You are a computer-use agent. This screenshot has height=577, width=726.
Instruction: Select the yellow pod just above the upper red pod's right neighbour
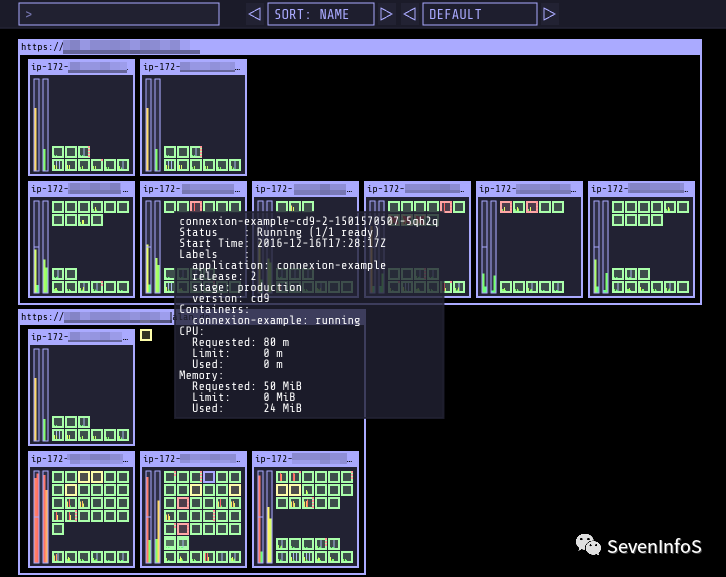(196, 489)
